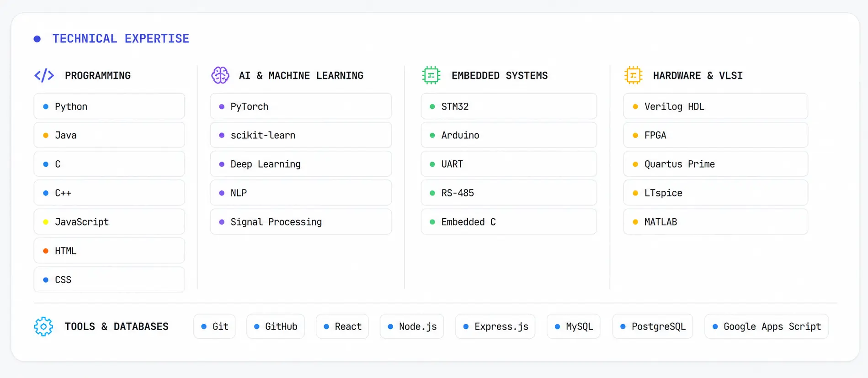Select the Python skill chip
The image size is (868, 378).
(109, 106)
